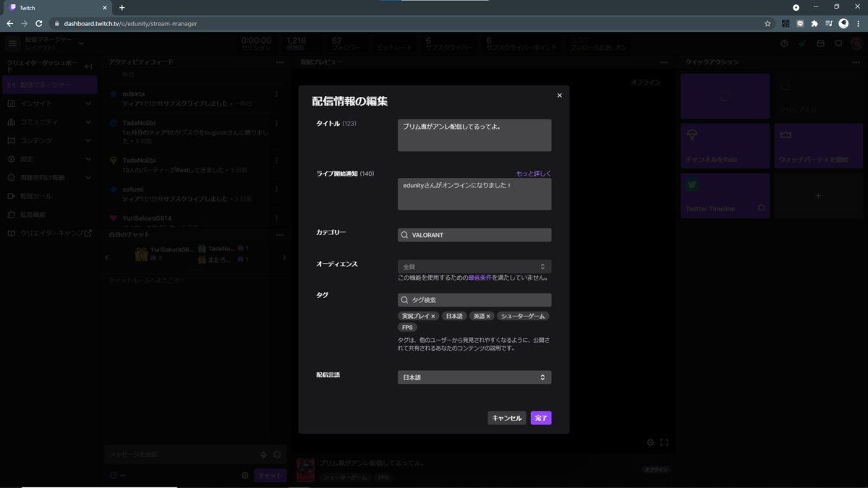The image size is (868, 488).
Task: Click the ウォッチパーティを開始 quick action
Action: click(x=819, y=146)
